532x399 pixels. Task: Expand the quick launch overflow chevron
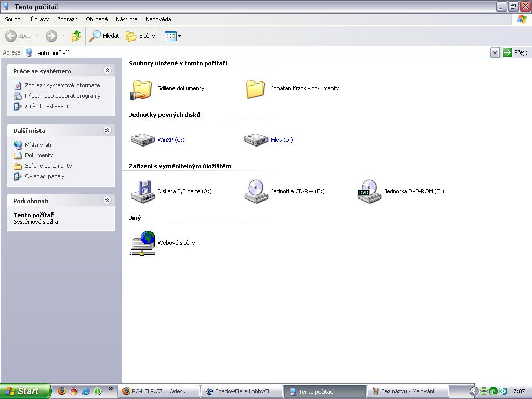click(x=111, y=389)
